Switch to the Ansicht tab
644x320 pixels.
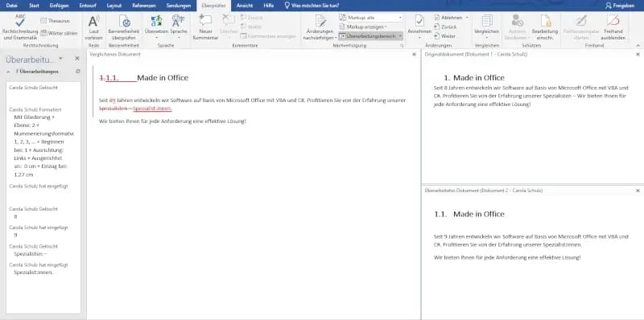245,6
